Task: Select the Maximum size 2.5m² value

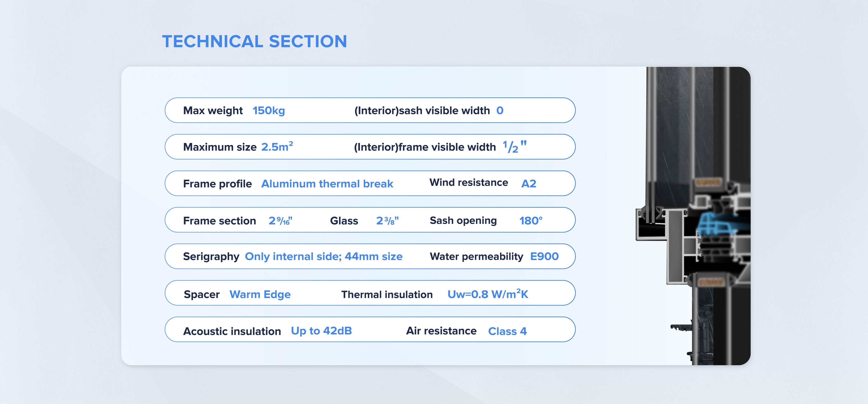Action: coord(277,147)
